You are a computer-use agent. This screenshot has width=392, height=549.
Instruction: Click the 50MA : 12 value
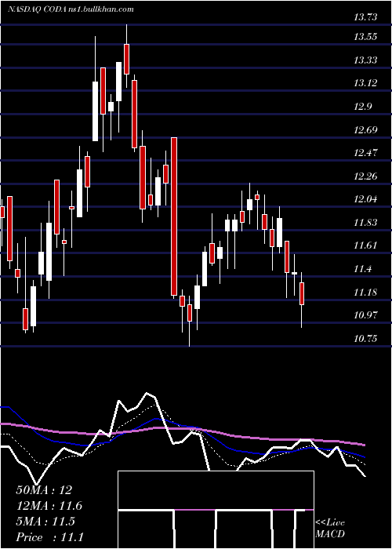click(x=44, y=490)
